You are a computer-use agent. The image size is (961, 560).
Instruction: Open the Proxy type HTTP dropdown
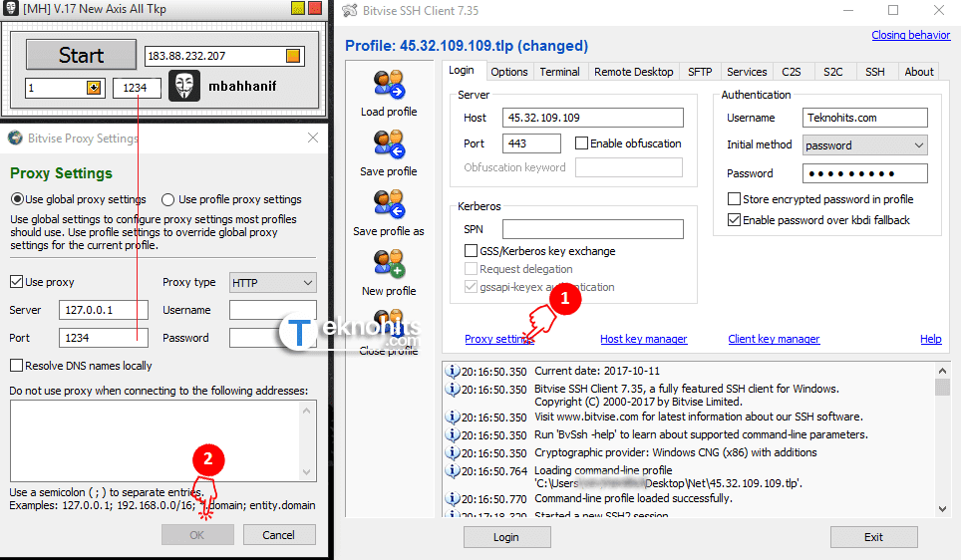point(273,282)
